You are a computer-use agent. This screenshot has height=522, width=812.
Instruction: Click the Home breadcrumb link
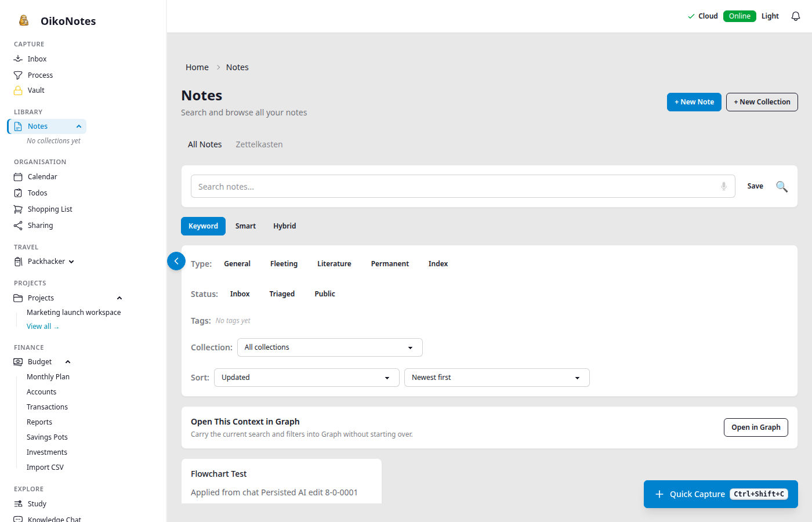(x=197, y=67)
